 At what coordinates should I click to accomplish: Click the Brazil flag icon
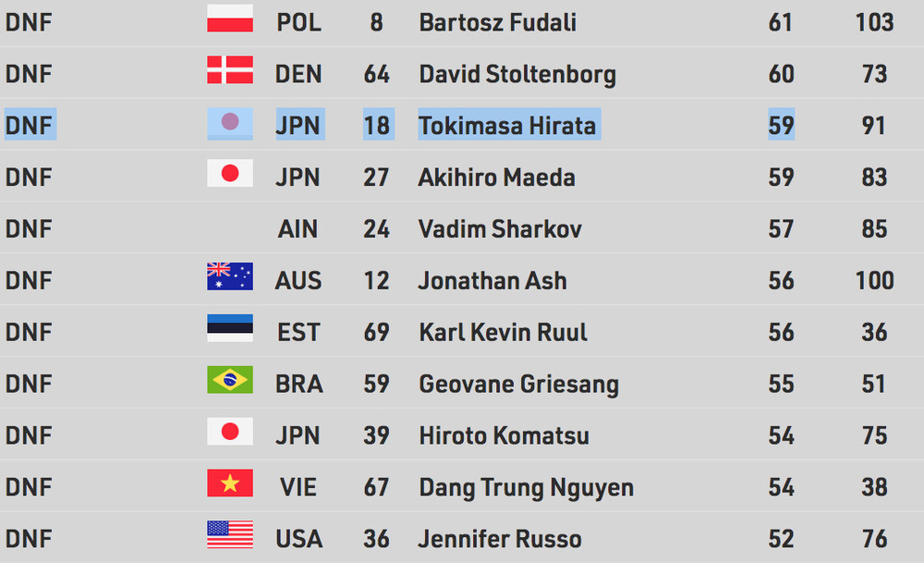coord(230,382)
